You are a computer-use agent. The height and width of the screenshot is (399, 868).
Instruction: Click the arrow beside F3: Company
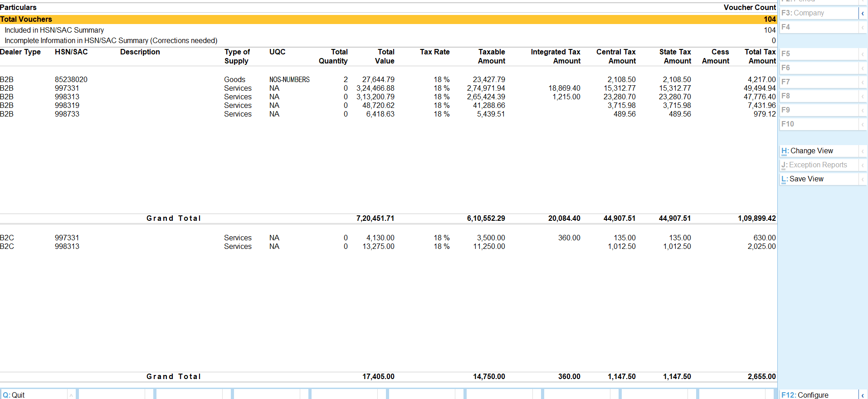pyautogui.click(x=862, y=13)
